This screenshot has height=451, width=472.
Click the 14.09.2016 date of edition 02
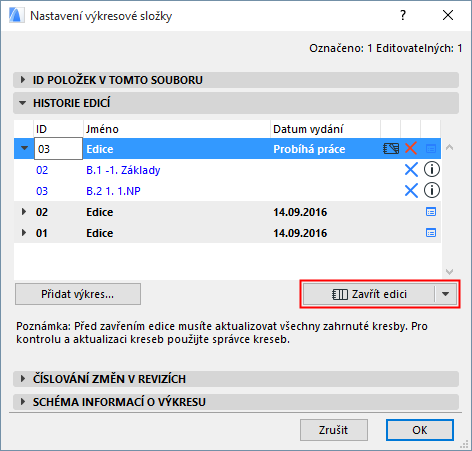(x=300, y=212)
